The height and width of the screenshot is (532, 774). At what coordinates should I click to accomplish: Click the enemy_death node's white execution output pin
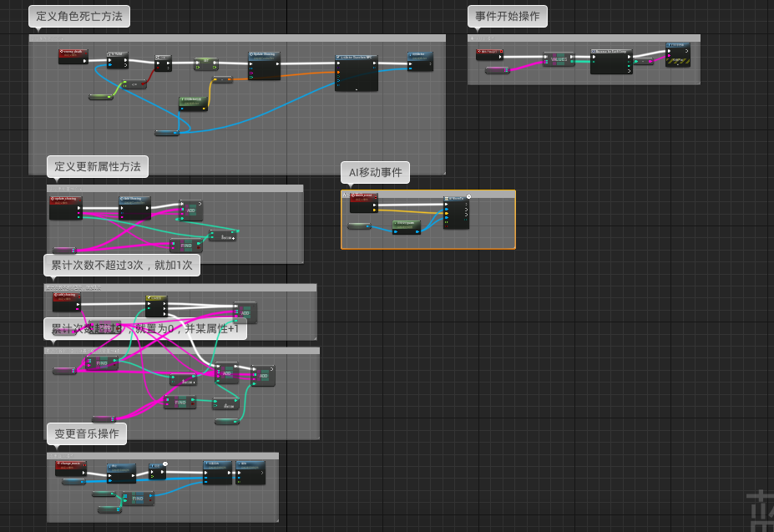click(85, 61)
